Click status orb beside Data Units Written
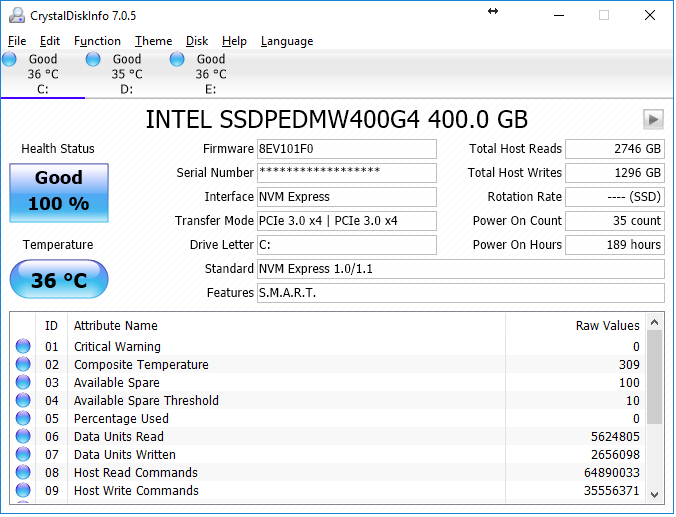Viewport: 676px width, 517px height. pos(23,454)
